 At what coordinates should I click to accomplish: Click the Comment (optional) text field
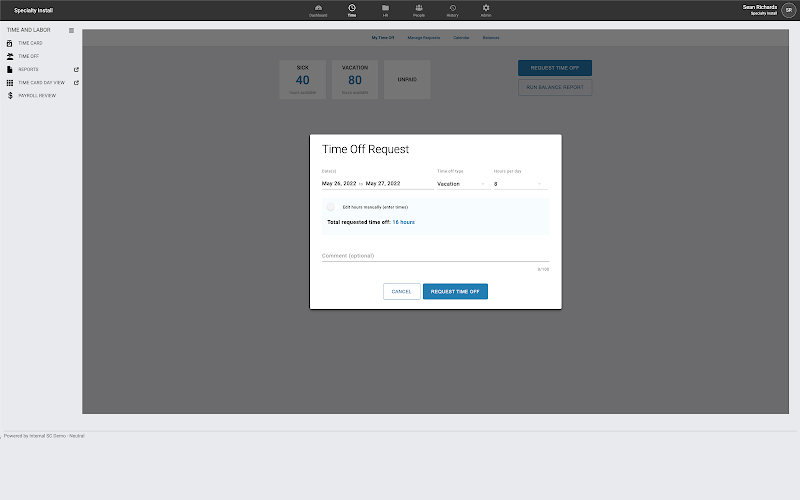tap(435, 256)
